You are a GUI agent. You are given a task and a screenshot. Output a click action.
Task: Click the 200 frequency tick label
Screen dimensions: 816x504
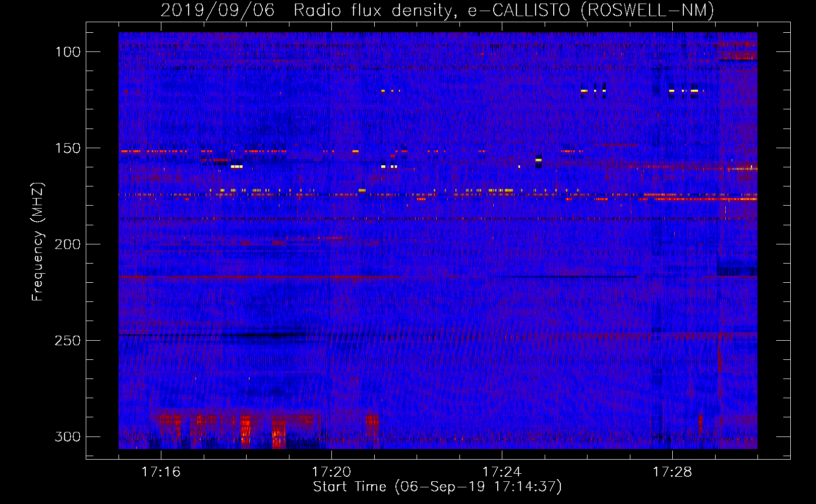(68, 244)
